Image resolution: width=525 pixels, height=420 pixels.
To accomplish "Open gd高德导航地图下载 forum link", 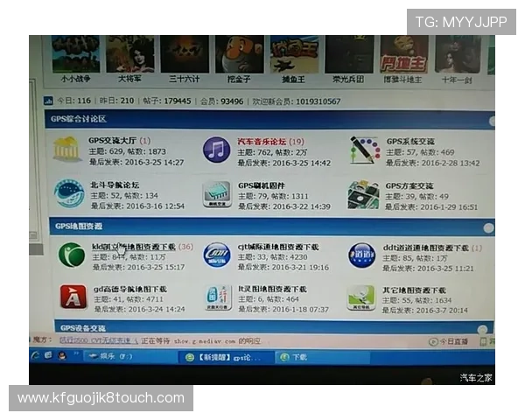I will pyautogui.click(x=130, y=289).
